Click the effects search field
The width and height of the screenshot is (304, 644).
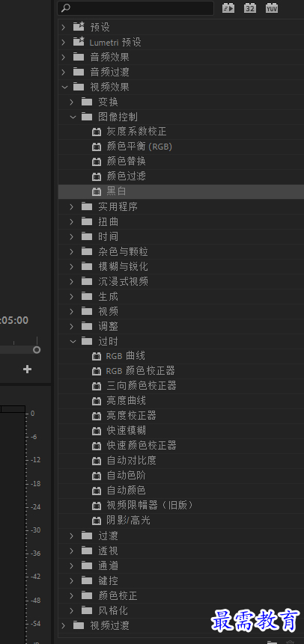[136, 7]
